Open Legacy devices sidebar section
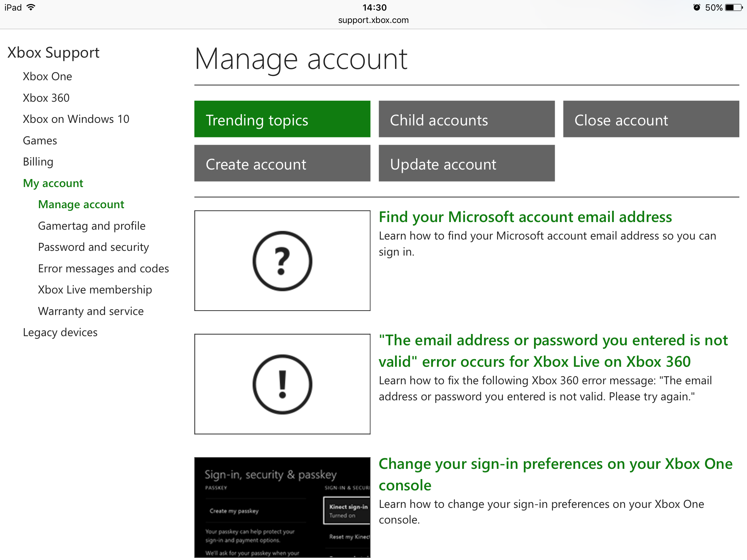The width and height of the screenshot is (747, 560). [x=60, y=332]
